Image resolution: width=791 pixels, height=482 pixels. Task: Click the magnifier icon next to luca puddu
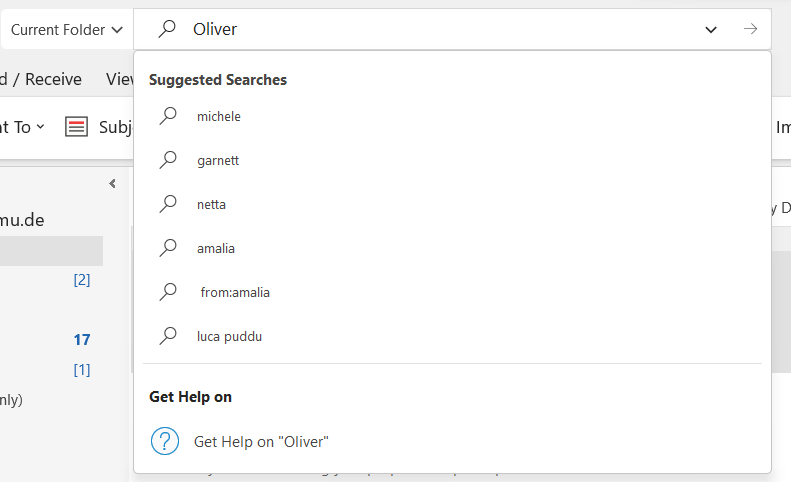pyautogui.click(x=168, y=336)
